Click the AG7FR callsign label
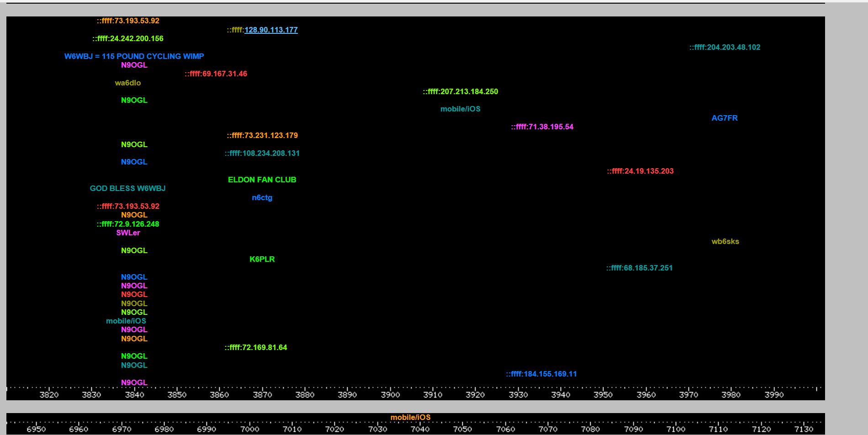 pyautogui.click(x=725, y=118)
